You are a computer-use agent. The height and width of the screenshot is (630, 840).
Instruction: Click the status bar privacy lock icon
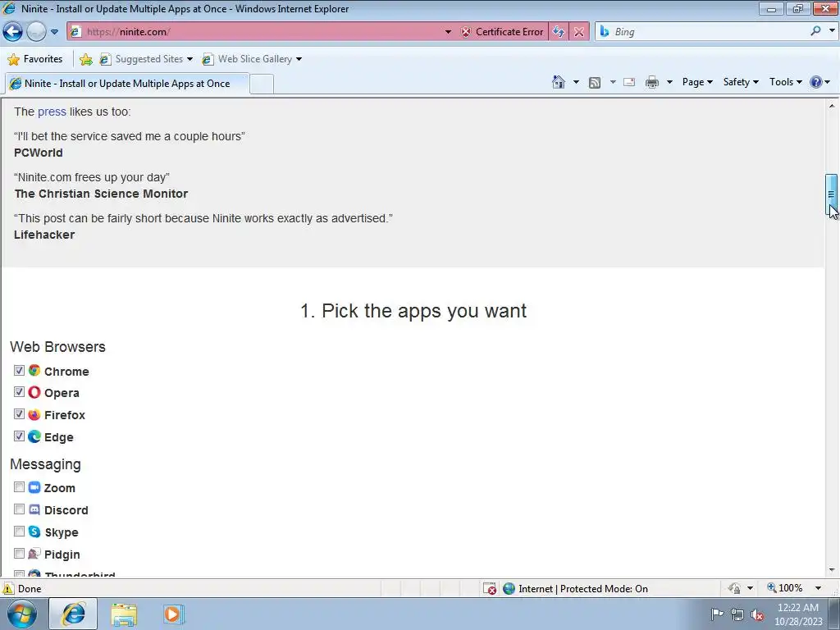(734, 588)
